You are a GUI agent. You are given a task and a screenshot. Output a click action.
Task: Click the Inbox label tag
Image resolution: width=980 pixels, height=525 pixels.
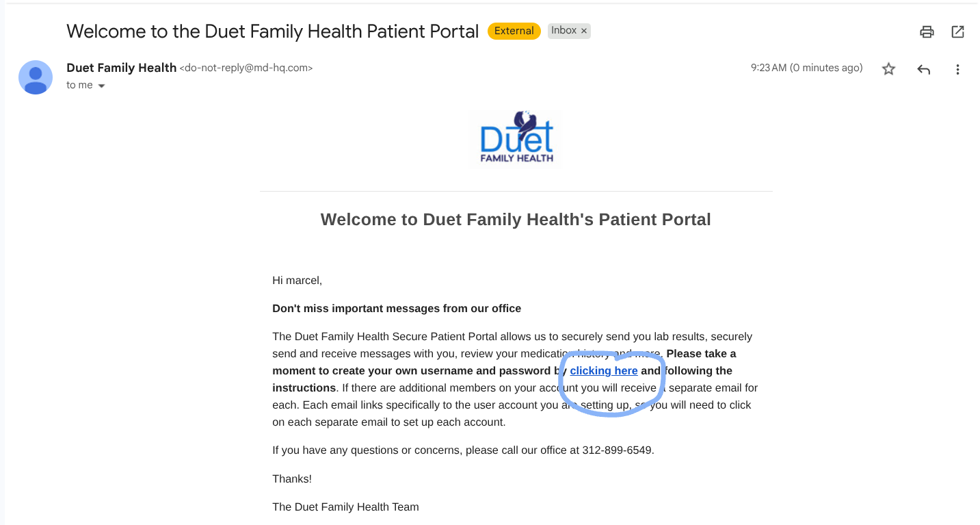(x=564, y=31)
